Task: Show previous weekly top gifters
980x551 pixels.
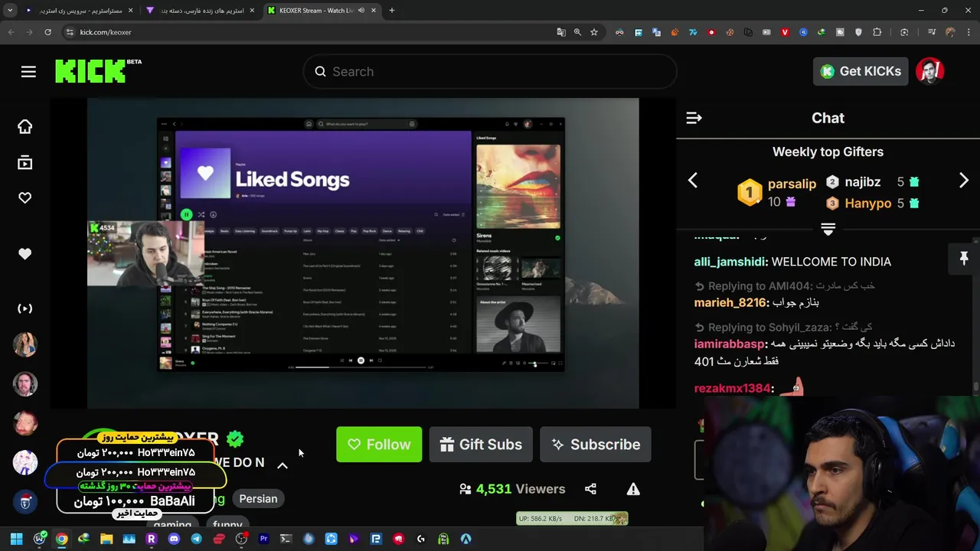Action: point(693,181)
